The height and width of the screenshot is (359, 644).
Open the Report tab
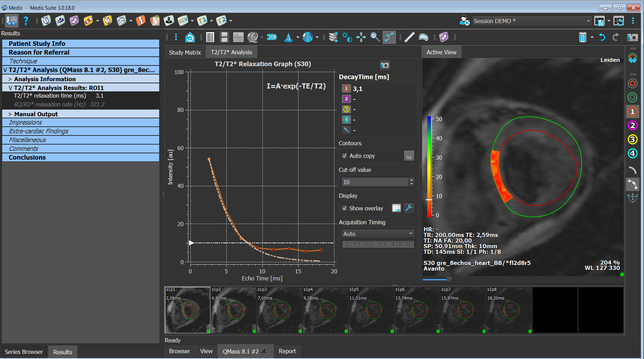287,351
